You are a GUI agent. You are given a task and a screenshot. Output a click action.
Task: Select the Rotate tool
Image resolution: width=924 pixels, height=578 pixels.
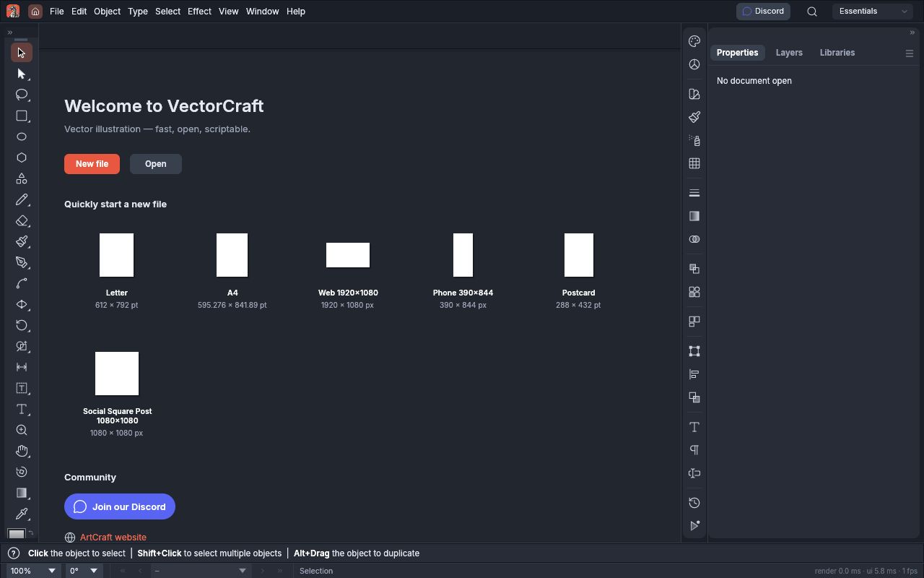(21, 325)
